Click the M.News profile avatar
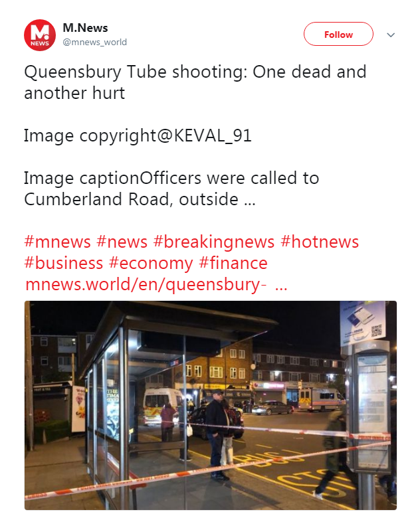The image size is (420, 516). (40, 35)
